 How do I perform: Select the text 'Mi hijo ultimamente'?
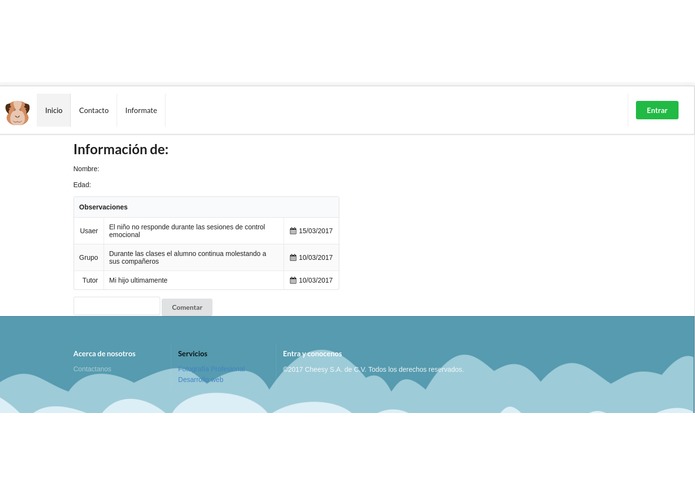point(138,280)
